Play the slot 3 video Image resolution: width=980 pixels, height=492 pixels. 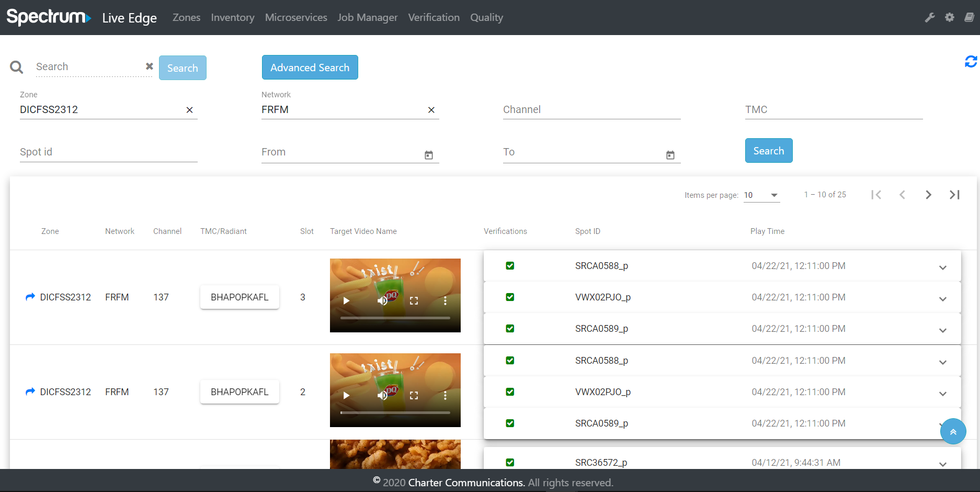(x=346, y=301)
